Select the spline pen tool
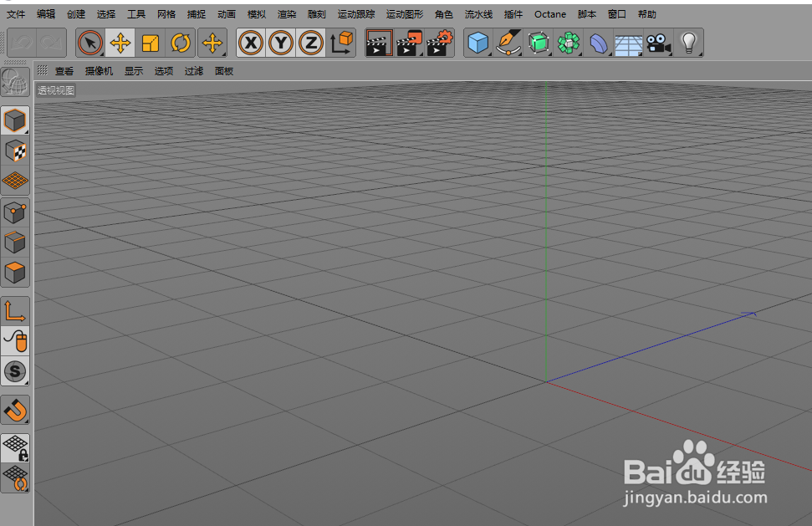Viewport: 812px width, 526px height. [508, 43]
